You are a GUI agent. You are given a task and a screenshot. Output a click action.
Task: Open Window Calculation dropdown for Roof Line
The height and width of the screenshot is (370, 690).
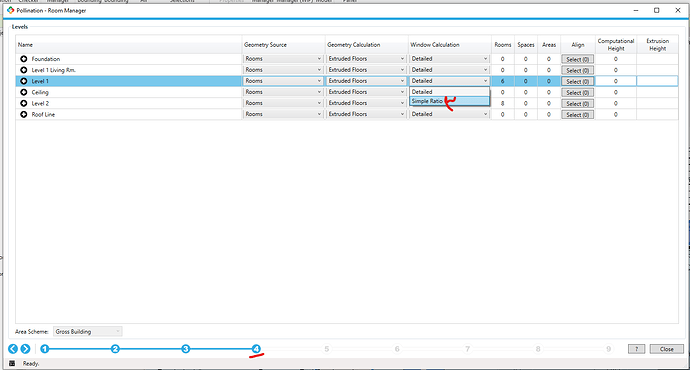click(449, 114)
